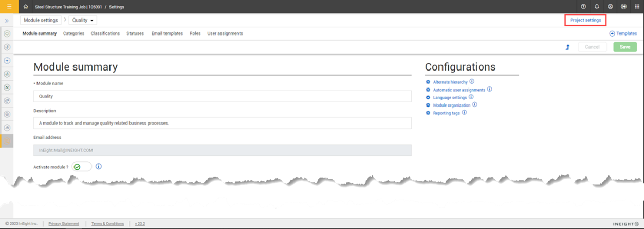Open the Email templates tab

coord(167,33)
